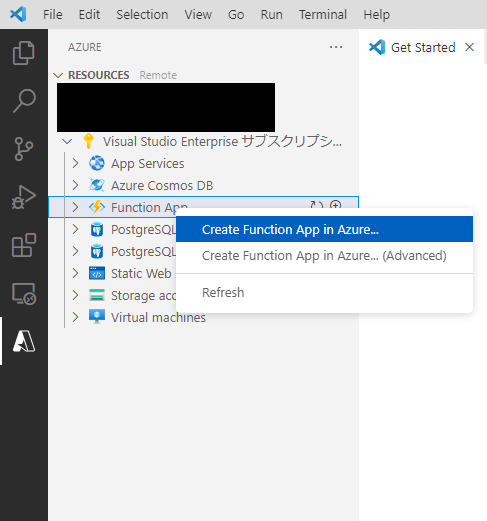487x521 pixels.
Task: Click the RESOURCES section header text
Action: [99, 75]
